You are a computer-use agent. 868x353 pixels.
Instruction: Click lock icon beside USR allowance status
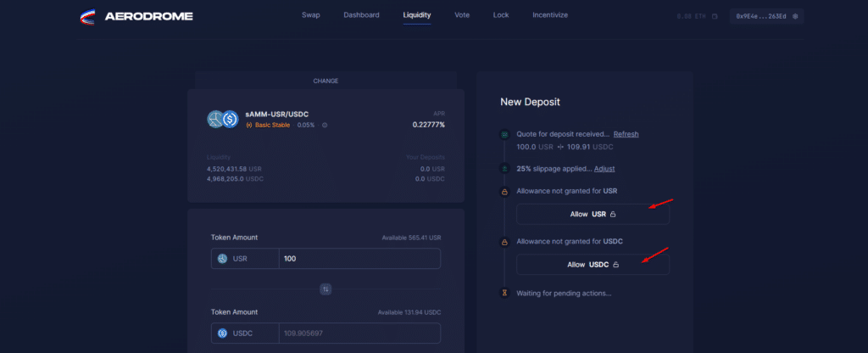pos(504,193)
